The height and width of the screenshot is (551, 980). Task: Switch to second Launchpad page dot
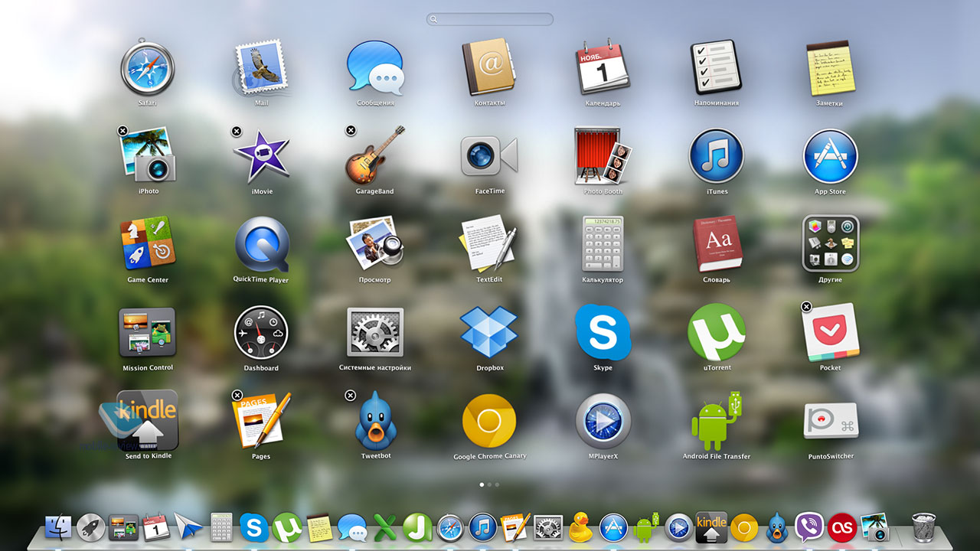[x=489, y=484]
